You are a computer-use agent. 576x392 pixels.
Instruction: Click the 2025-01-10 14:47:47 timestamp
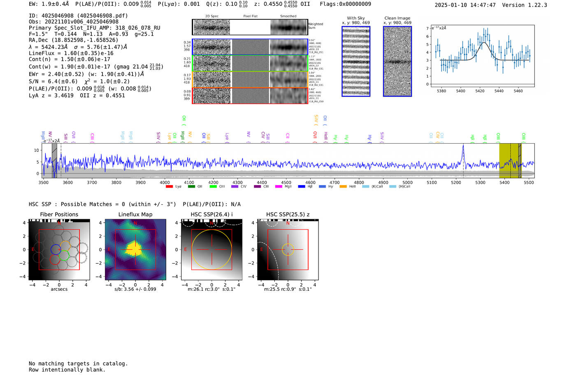click(465, 5)
